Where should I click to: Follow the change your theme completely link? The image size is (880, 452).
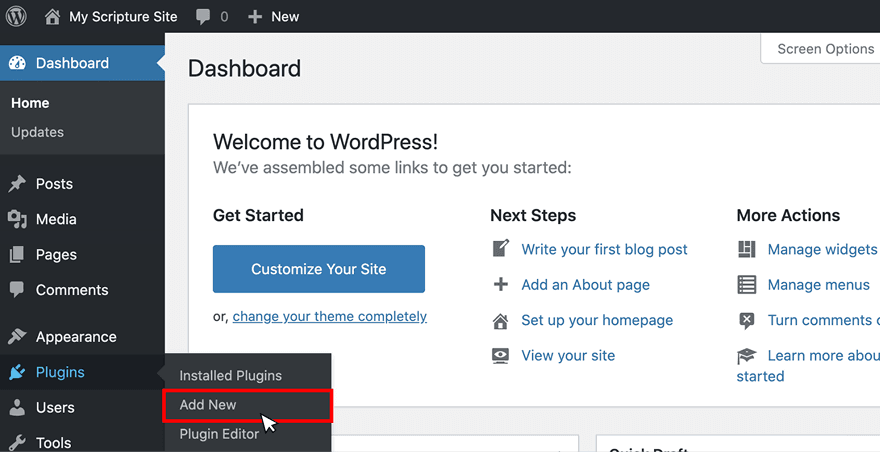[329, 317]
